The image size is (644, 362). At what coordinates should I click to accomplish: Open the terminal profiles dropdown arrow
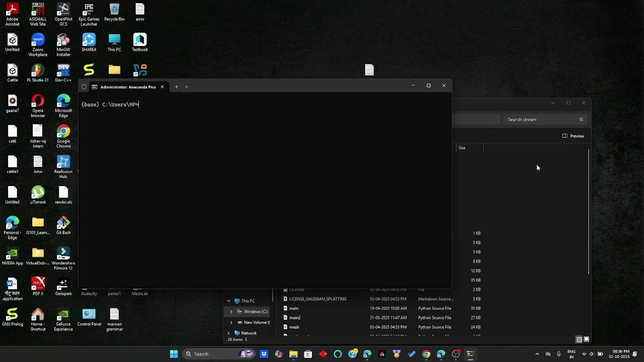click(186, 86)
